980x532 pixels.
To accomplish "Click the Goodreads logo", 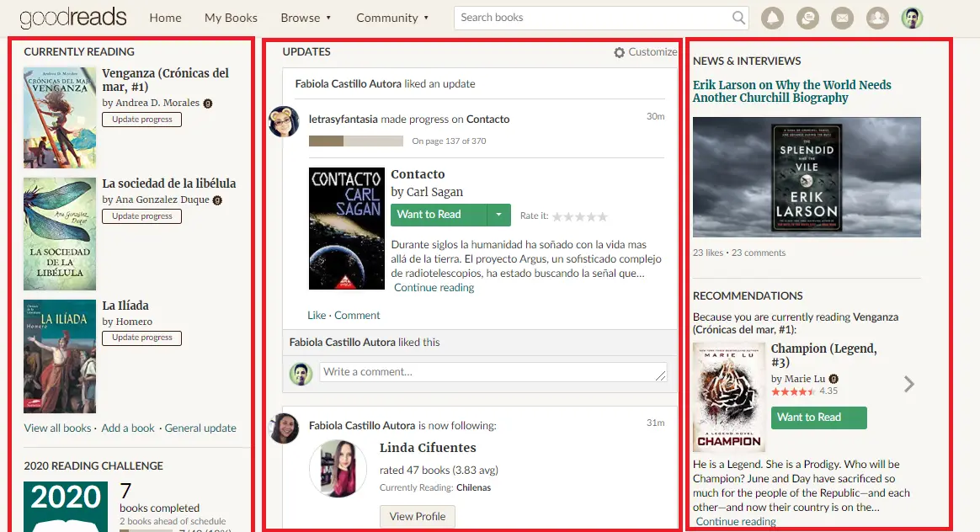I will click(x=73, y=17).
